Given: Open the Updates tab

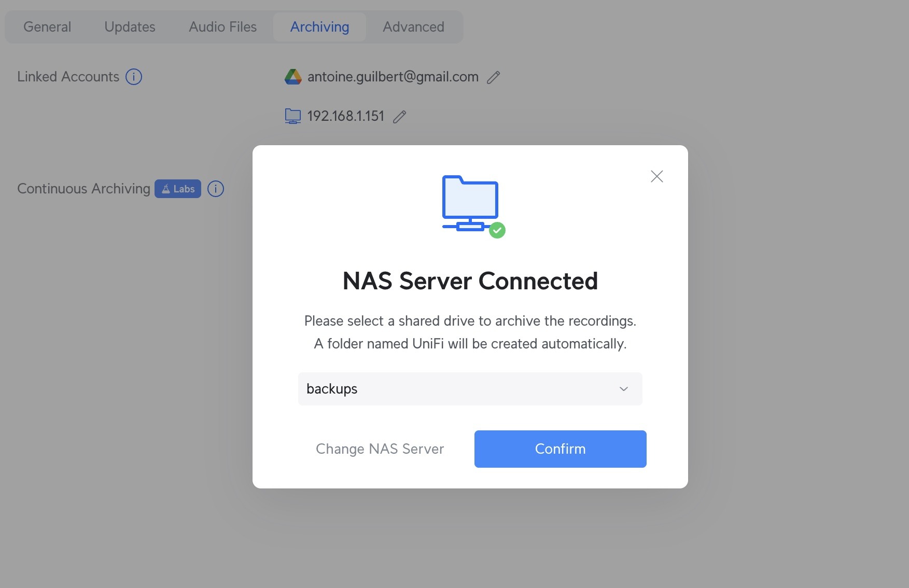Looking at the screenshot, I should [130, 27].
